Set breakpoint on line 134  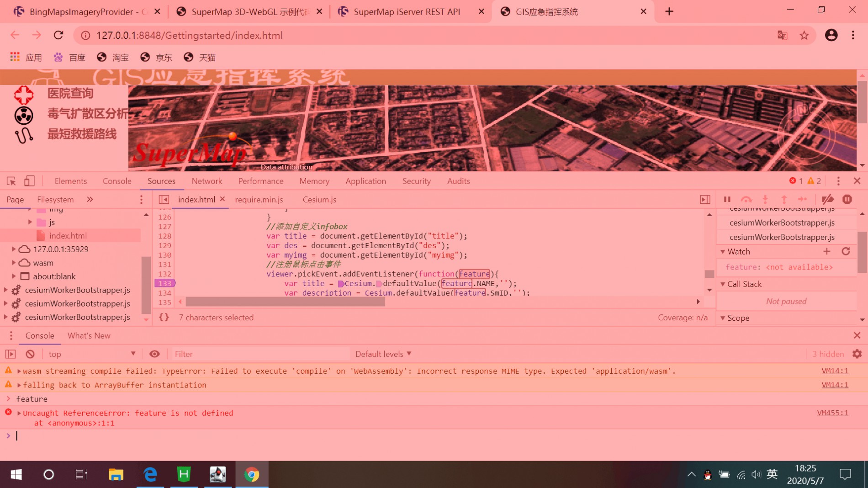point(164,293)
